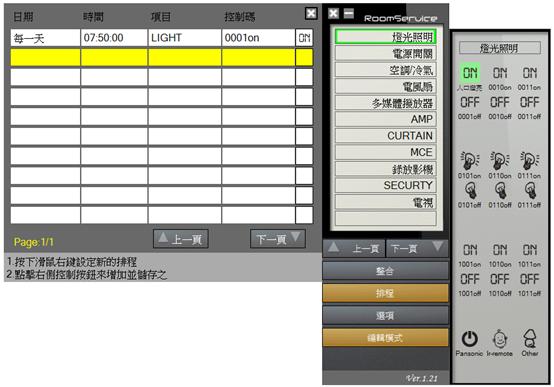Select CURTAIN category

coord(385,136)
